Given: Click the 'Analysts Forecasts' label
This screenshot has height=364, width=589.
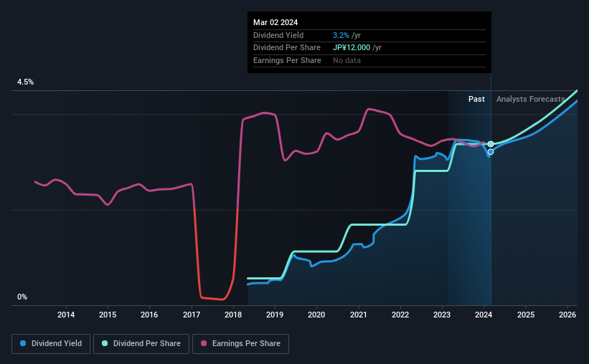Looking at the screenshot, I should (530, 99).
